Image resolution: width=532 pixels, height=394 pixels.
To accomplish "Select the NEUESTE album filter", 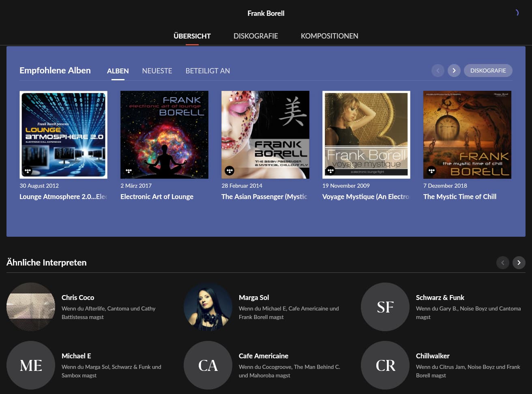I will coord(157,71).
